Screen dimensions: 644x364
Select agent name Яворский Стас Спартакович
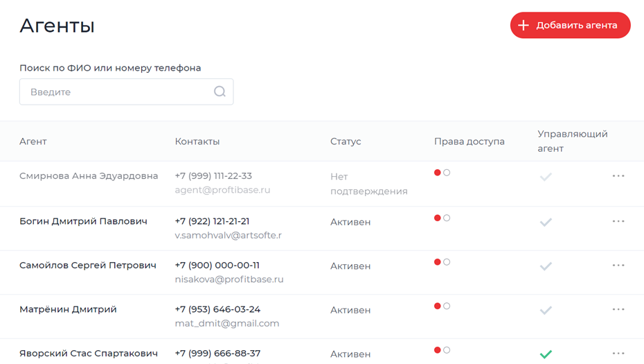[89, 354]
